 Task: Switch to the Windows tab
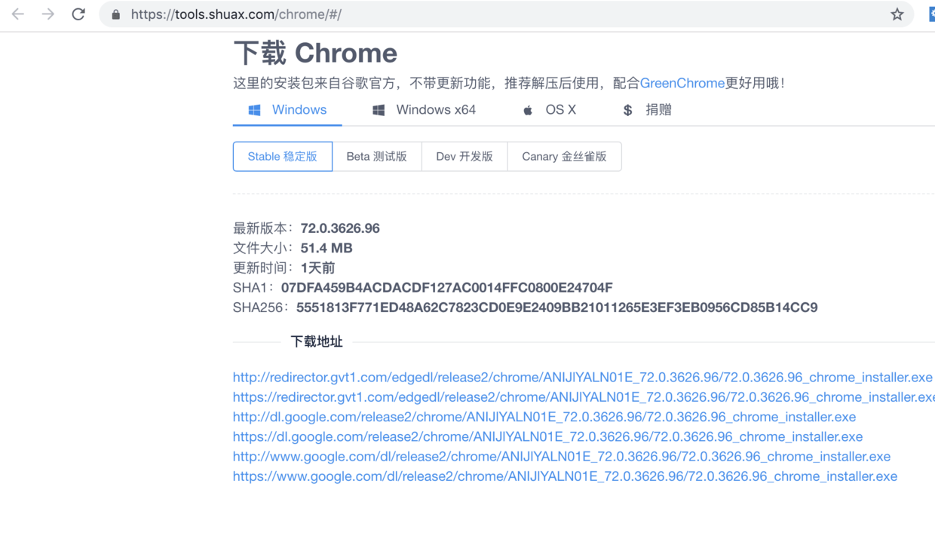[x=287, y=110]
